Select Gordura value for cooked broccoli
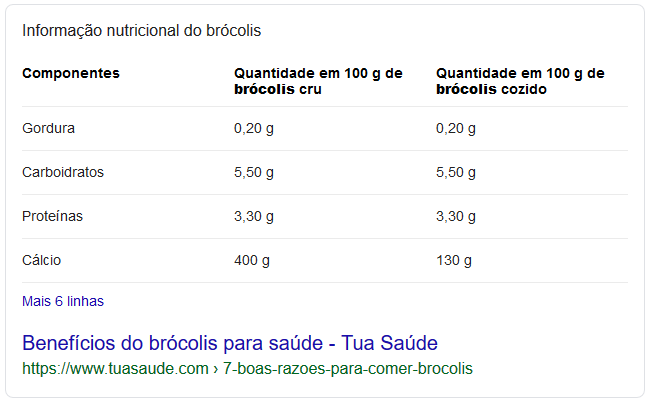Viewport: 651px width, 402px height. pyautogui.click(x=456, y=128)
